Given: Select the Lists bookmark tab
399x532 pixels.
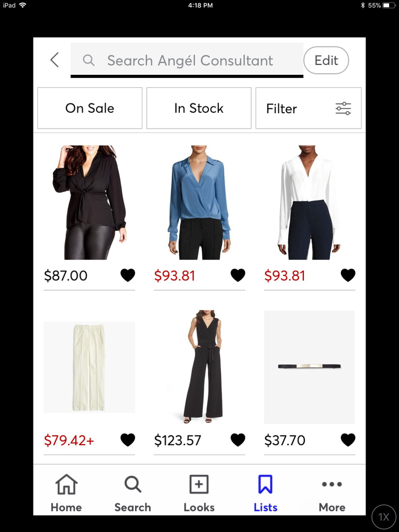Looking at the screenshot, I should [x=266, y=493].
